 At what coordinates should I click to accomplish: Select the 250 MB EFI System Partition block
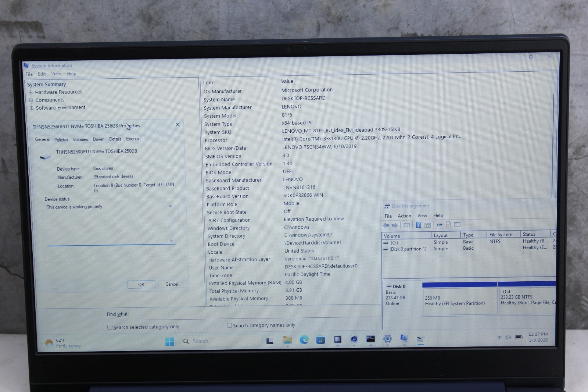pos(460,298)
